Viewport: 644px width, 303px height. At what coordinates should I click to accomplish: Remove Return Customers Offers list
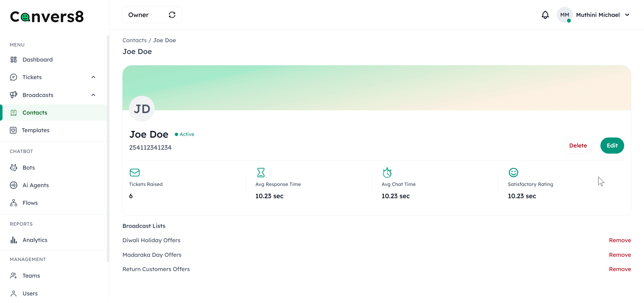click(620, 269)
